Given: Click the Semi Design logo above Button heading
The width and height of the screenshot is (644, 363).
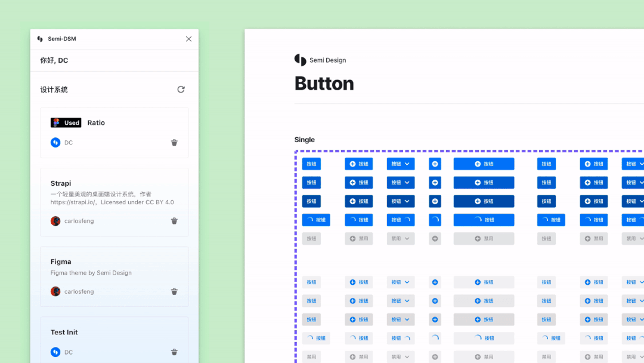Looking at the screenshot, I should pos(300,60).
